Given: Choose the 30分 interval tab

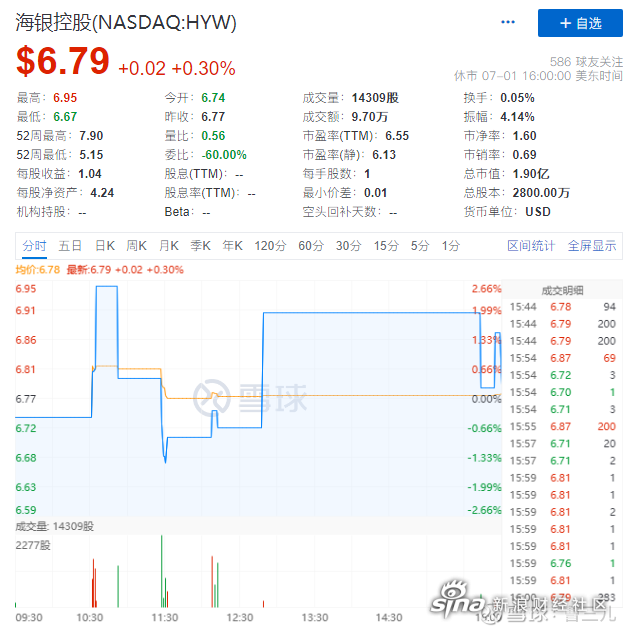Looking at the screenshot, I should coord(348,246).
